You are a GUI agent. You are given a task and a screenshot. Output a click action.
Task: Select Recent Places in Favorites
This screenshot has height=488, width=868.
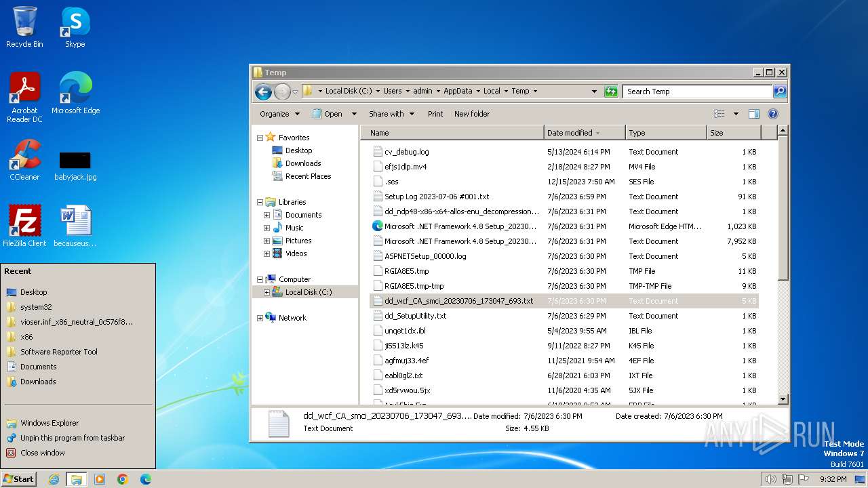[x=302, y=176]
